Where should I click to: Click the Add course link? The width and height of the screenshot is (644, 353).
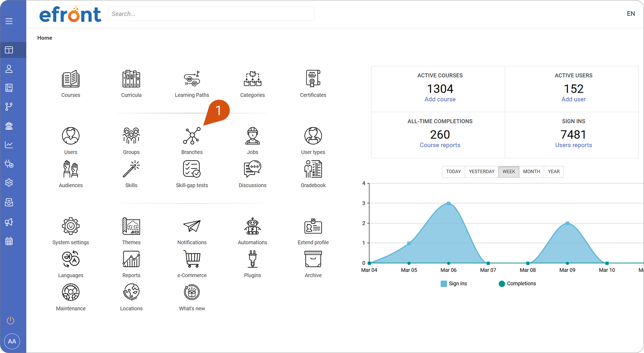440,99
